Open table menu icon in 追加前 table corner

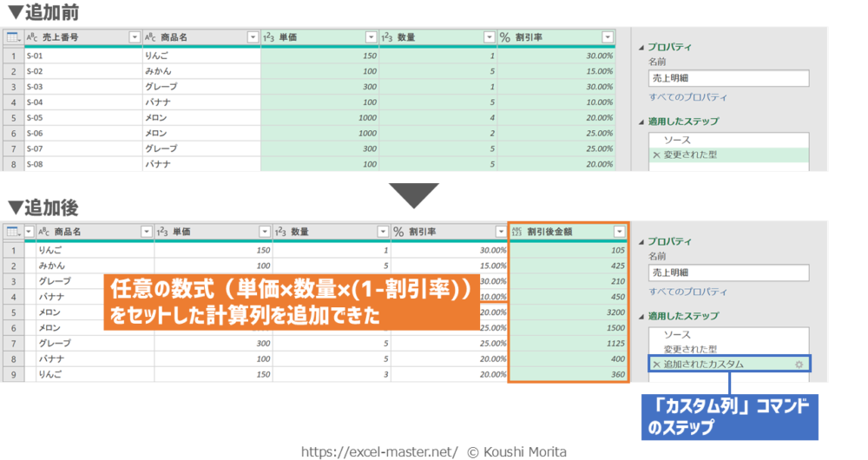pos(12,37)
